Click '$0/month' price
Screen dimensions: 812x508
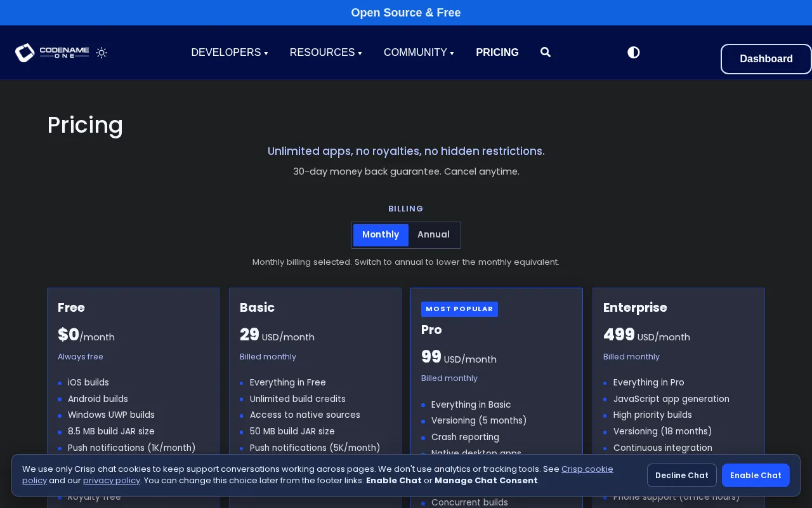[x=86, y=335]
